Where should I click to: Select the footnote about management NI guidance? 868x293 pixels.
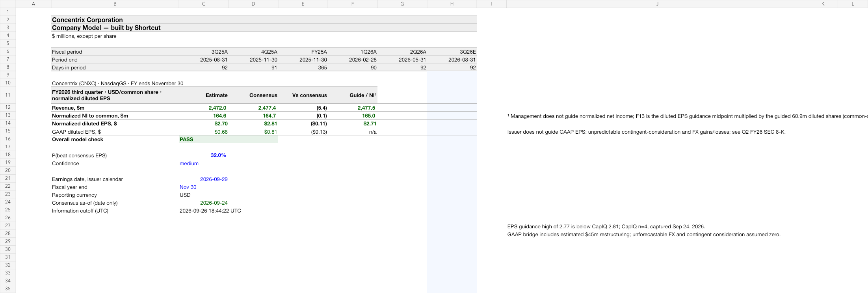coord(687,116)
